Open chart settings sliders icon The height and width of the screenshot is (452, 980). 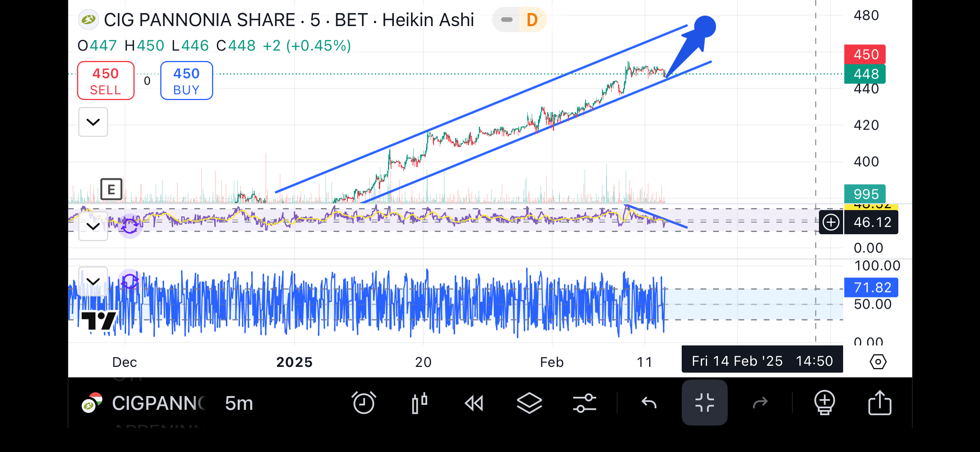click(x=584, y=403)
